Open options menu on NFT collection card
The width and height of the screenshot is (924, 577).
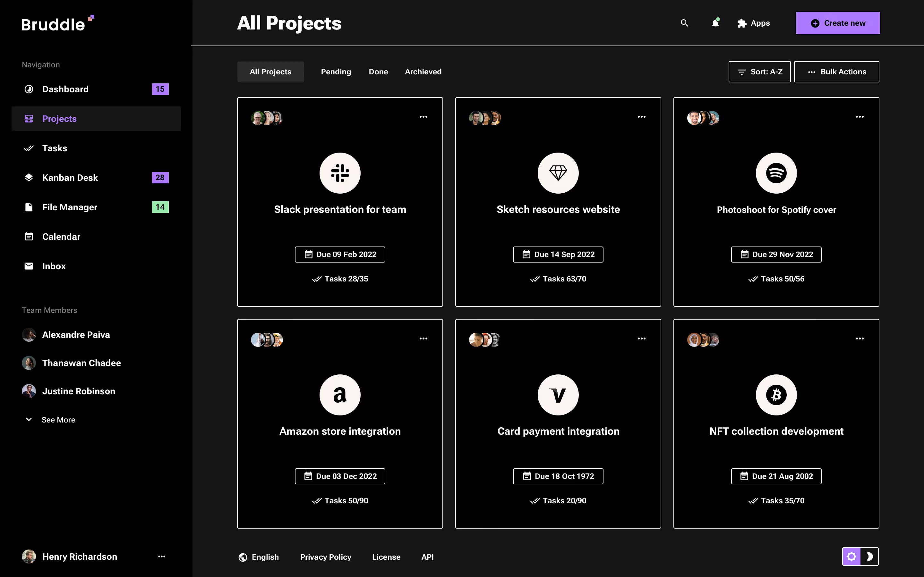tap(860, 338)
